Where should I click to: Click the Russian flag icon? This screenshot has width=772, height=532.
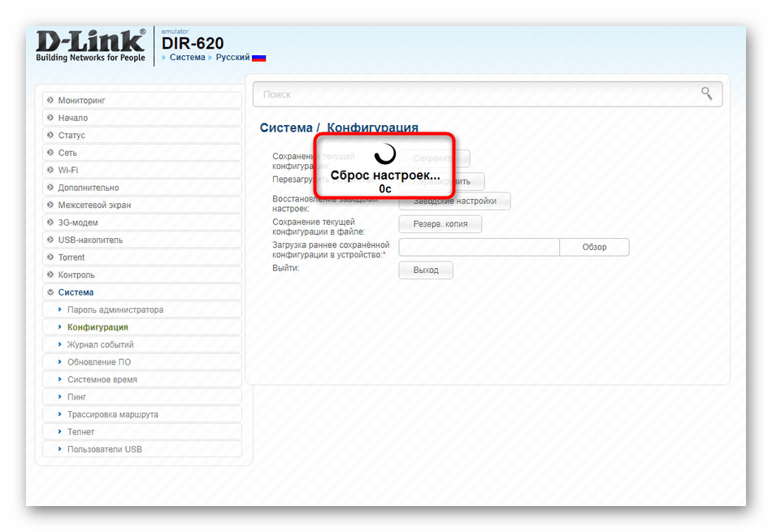(259, 58)
